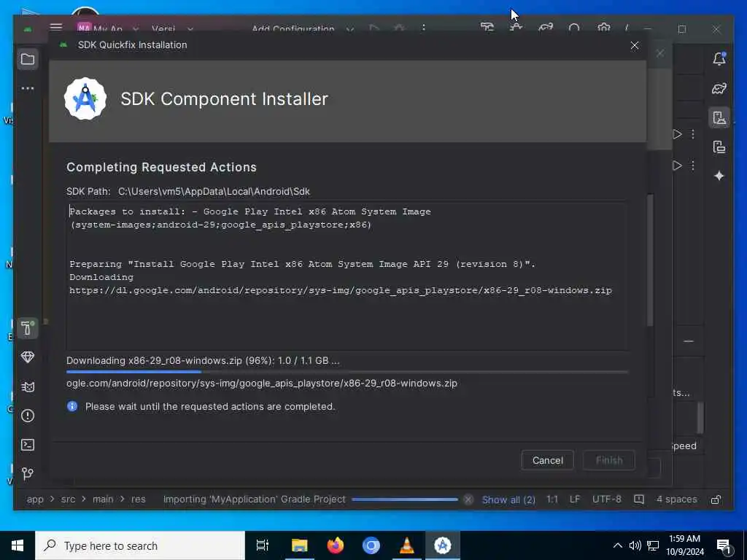Open the Project folder tool window
The width and height of the screenshot is (747, 560).
point(28,60)
